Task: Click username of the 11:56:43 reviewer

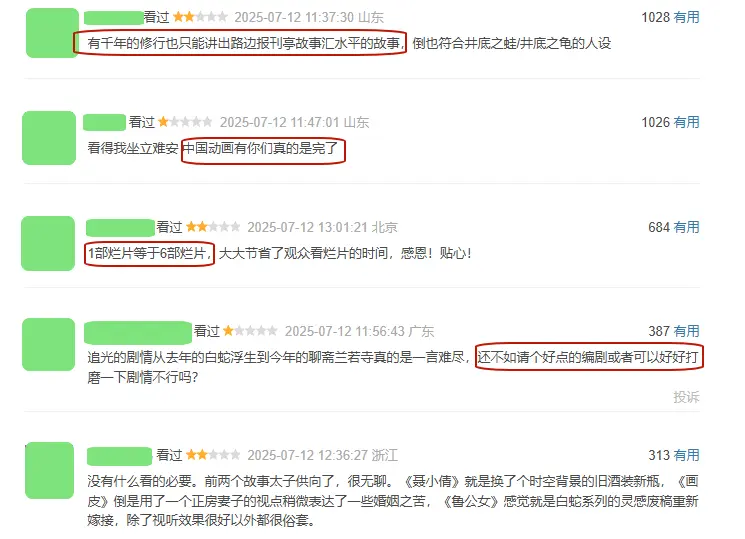Action: [x=138, y=332]
